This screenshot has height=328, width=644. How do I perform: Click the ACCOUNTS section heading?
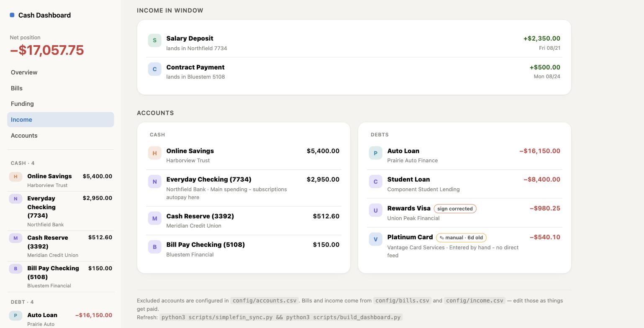[155, 113]
